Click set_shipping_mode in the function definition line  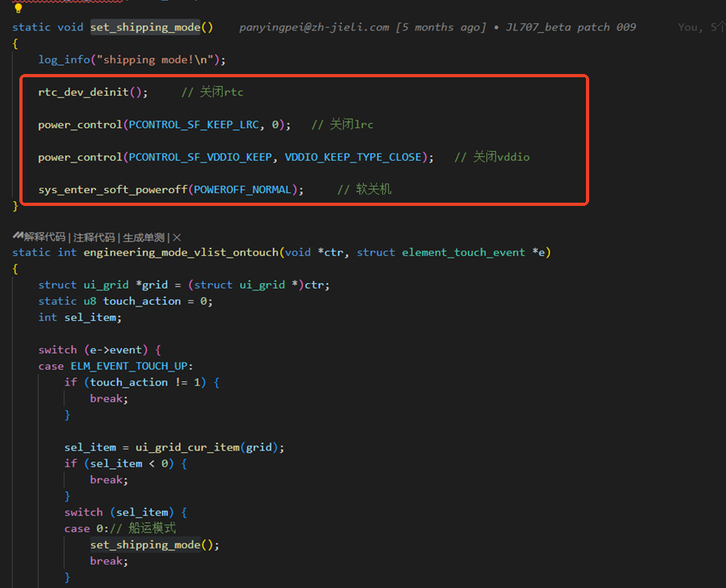coord(146,27)
